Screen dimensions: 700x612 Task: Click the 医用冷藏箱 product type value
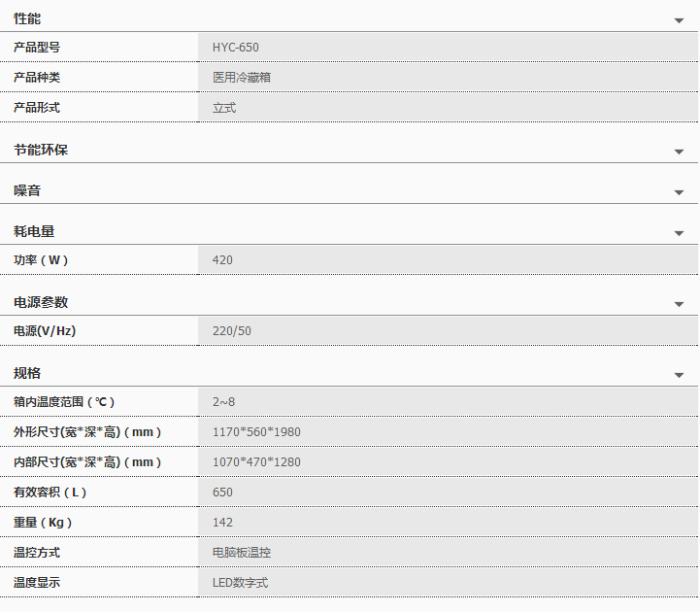click(x=242, y=78)
